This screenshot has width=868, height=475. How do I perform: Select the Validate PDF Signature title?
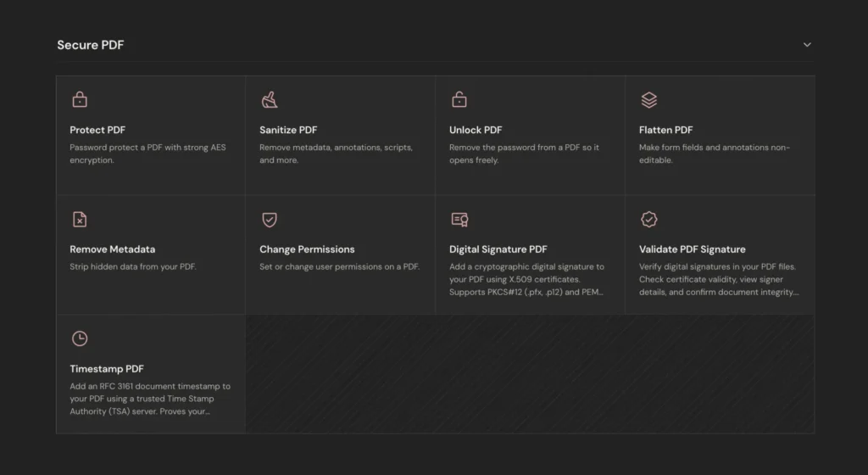(x=692, y=249)
